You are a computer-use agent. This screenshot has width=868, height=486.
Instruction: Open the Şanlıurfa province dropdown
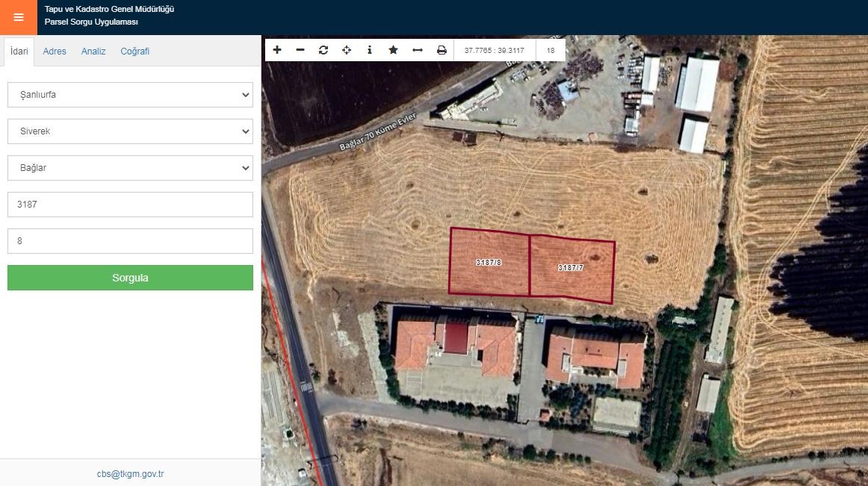click(x=130, y=95)
